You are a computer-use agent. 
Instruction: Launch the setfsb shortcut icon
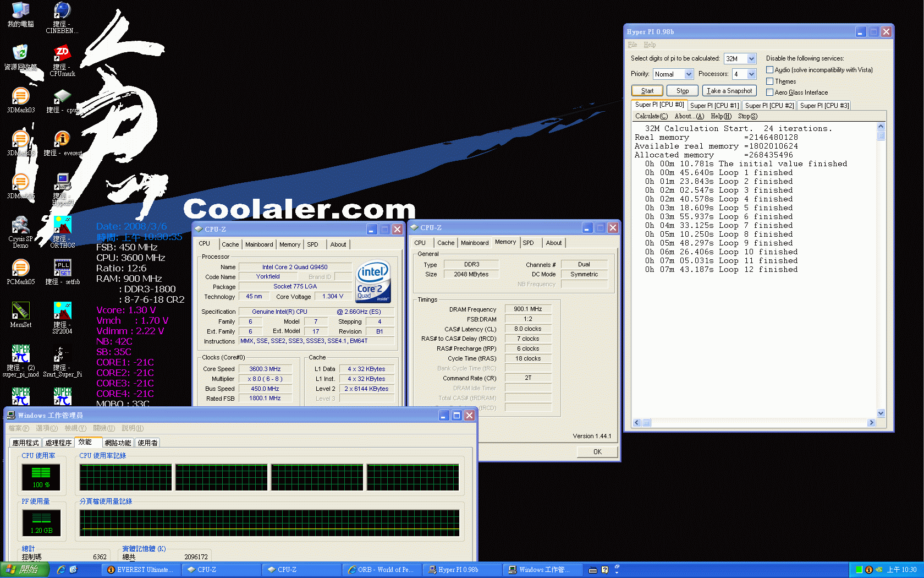click(62, 272)
